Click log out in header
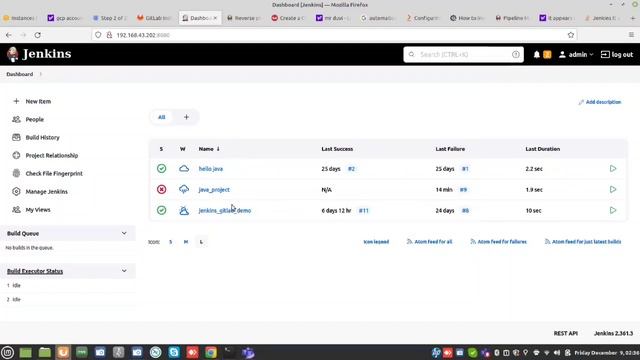The height and width of the screenshot is (360, 640). pos(617,54)
